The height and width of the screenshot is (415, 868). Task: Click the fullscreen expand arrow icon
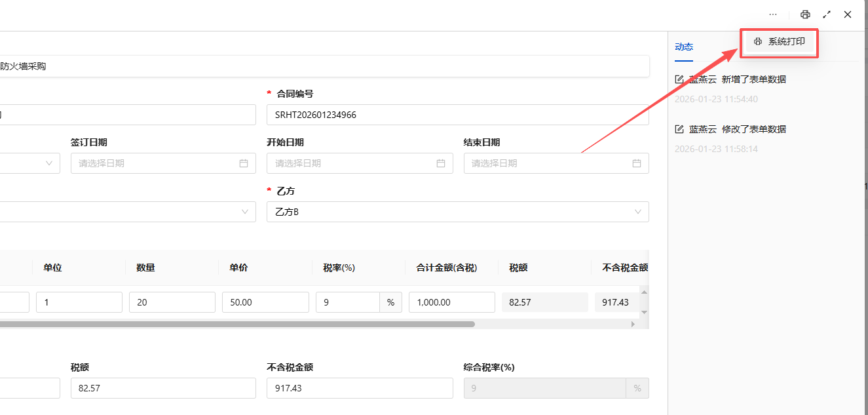[826, 14]
